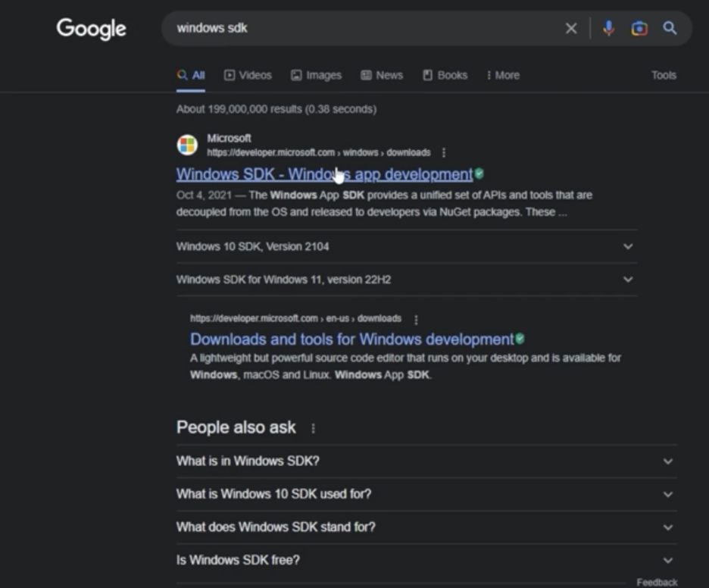Select the All results tab
709x588 pixels.
point(191,76)
